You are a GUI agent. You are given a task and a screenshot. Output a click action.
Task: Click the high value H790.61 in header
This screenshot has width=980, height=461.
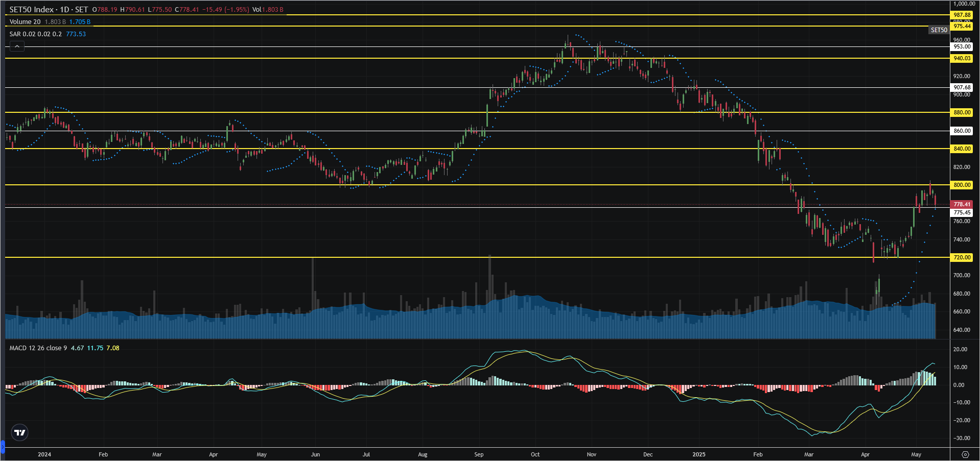132,10
